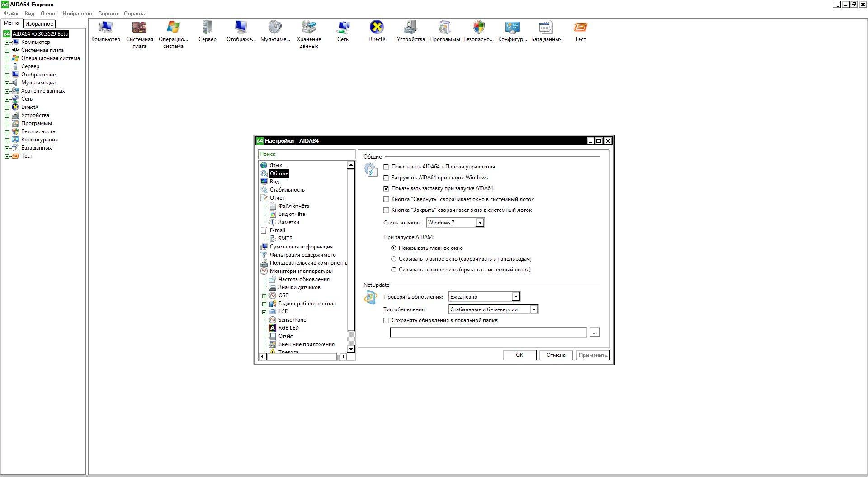Select Вид in the settings tree
The image size is (868, 477).
coord(274,182)
